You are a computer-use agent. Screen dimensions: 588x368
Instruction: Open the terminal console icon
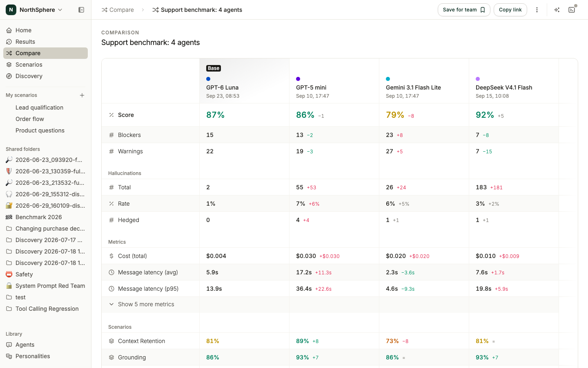click(572, 10)
